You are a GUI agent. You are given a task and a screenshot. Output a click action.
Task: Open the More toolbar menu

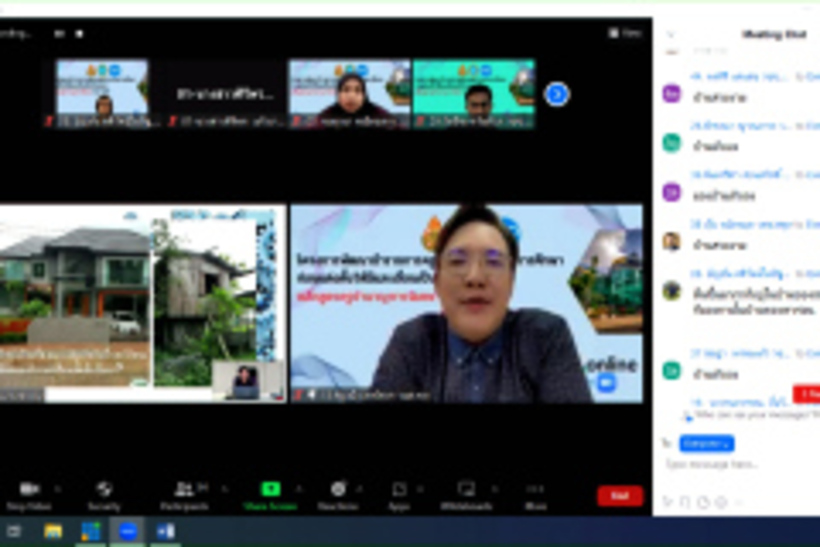coord(536,494)
